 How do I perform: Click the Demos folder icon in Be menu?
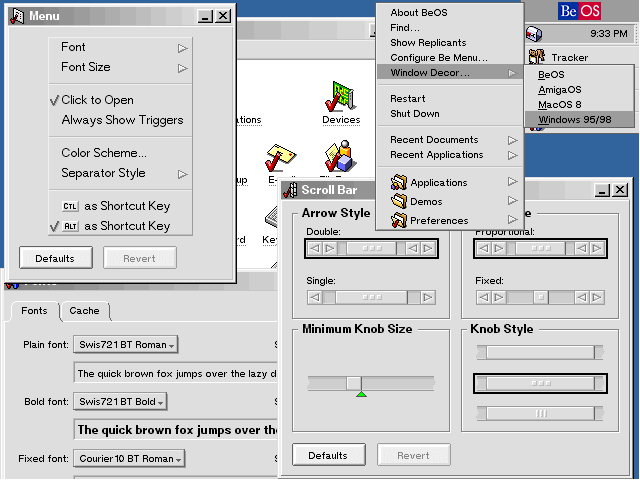click(399, 201)
